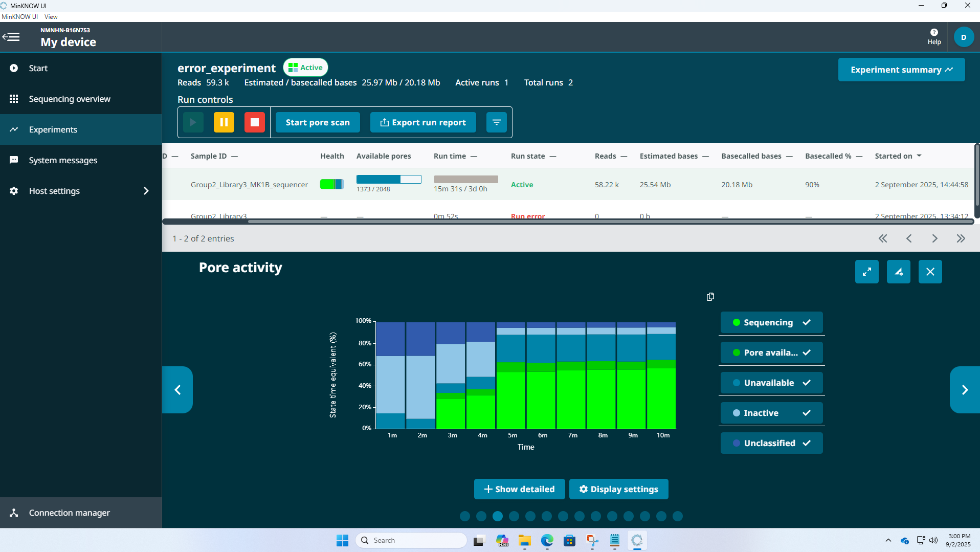Expand Pore activity chart to fullscreen
The width and height of the screenshot is (980, 552).
click(866, 272)
